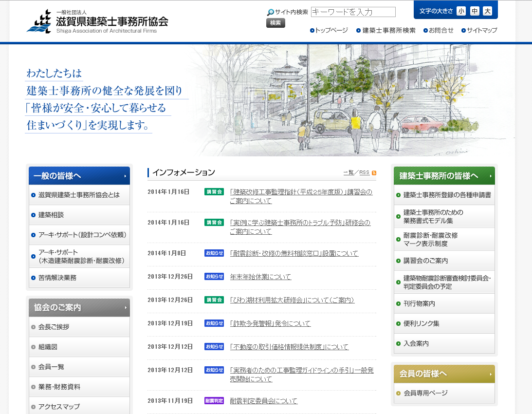Screen dimensions: 532x414
Task: Open 年末年始休業について link
Action: pyautogui.click(x=260, y=277)
